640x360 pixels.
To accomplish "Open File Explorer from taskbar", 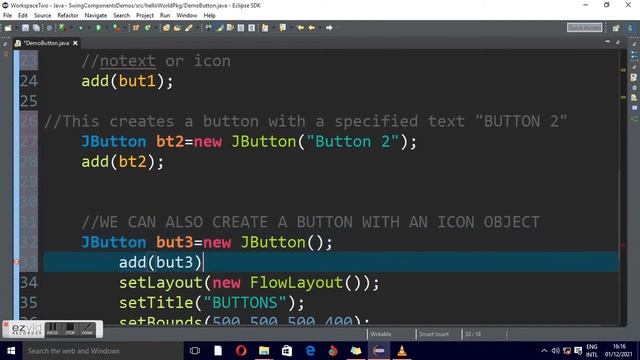I will [x=264, y=351].
